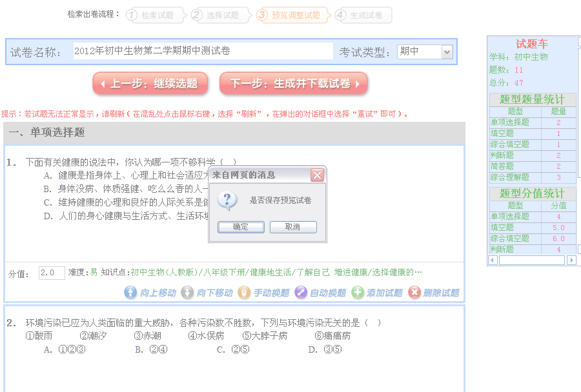Click the question mark icon in dialog
The image size is (581, 392).
[x=227, y=201]
